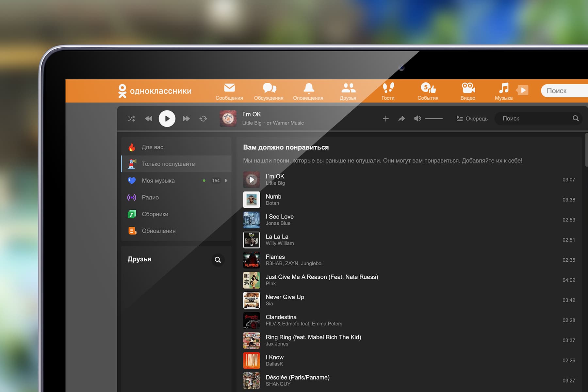Expand mini player arrow beside Музыка
Image resolution: width=588 pixels, height=392 pixels.
click(522, 90)
